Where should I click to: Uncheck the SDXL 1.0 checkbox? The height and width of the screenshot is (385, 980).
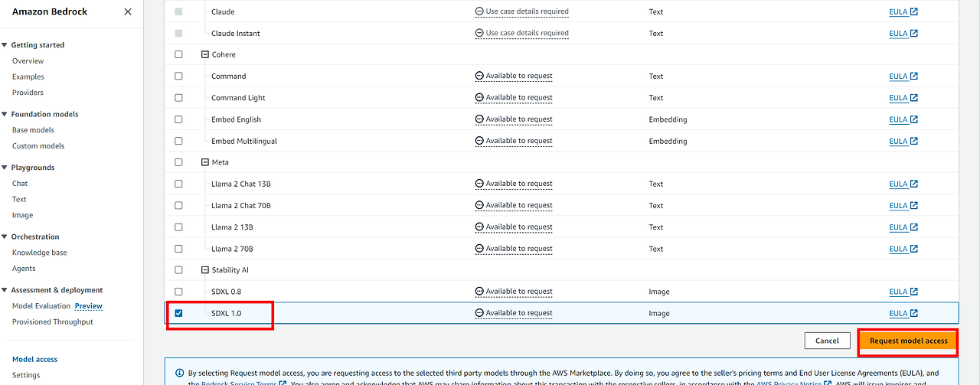coord(179,313)
